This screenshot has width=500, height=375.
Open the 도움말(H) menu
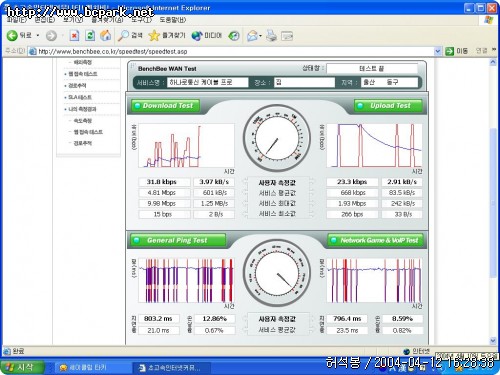[x=173, y=20]
